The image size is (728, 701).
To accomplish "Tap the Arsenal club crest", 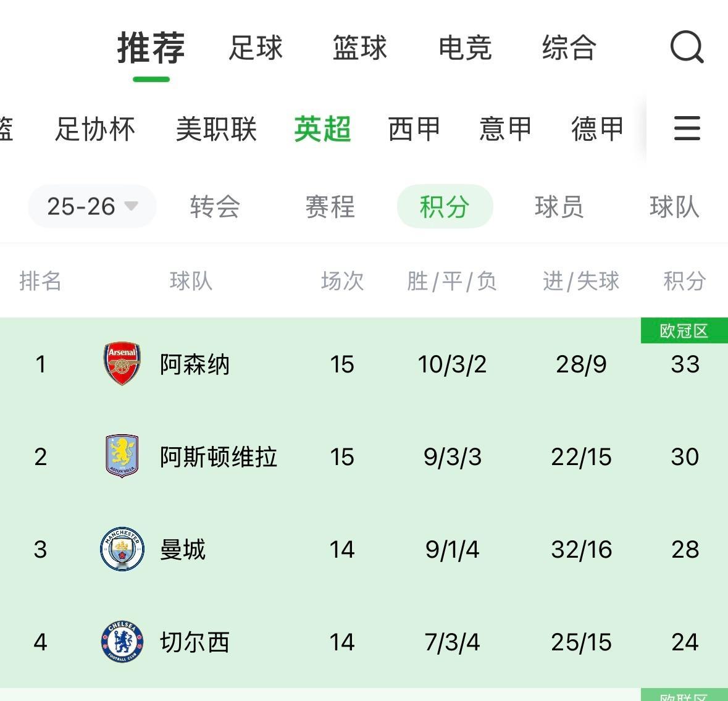I will [x=122, y=364].
